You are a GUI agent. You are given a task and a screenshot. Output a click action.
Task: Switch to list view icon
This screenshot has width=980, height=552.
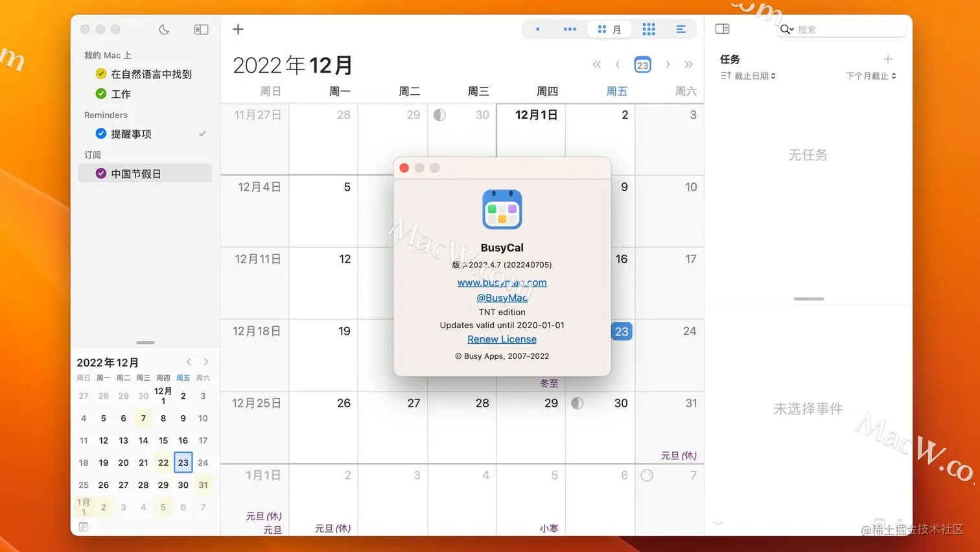pyautogui.click(x=681, y=29)
